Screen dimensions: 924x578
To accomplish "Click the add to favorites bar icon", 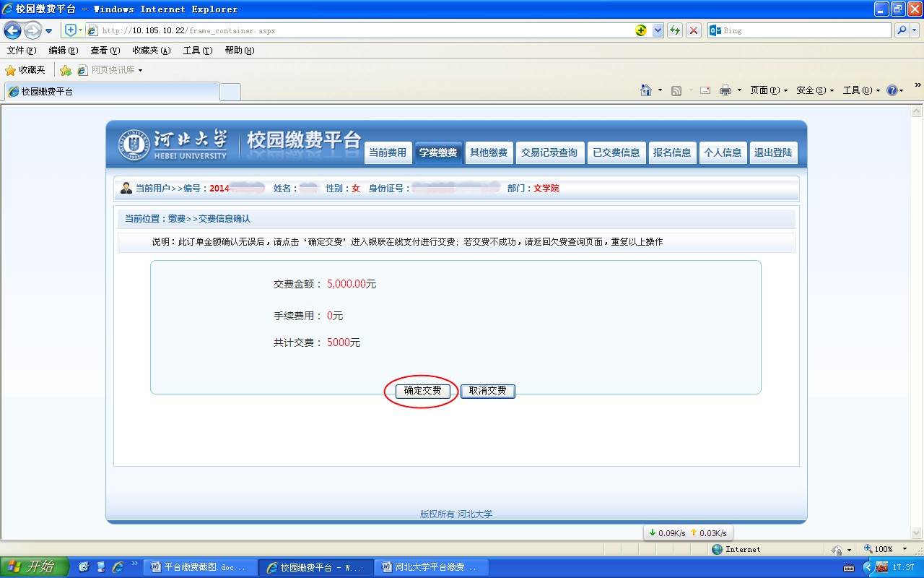I will [x=66, y=70].
